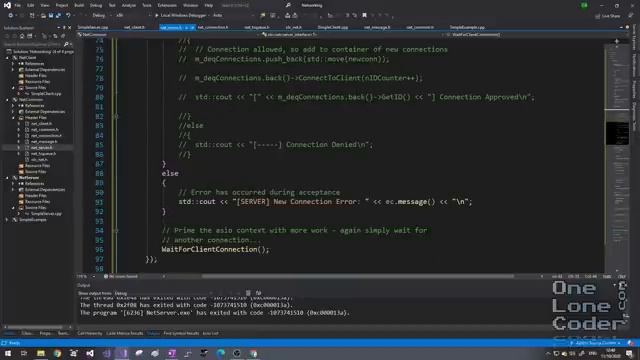Open the Edit menu
The image size is (640, 360).
click(x=31, y=5)
